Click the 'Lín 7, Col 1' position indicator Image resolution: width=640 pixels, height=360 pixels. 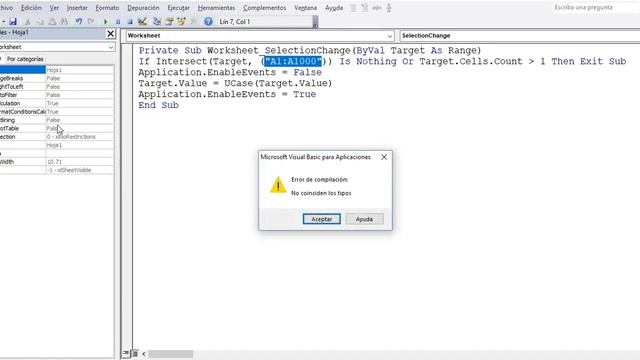(x=235, y=22)
